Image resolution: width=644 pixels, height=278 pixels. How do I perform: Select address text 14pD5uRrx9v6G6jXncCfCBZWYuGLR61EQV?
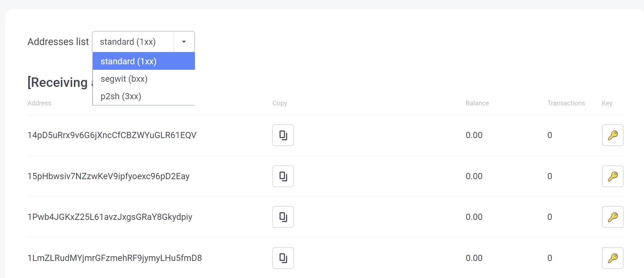pyautogui.click(x=112, y=135)
